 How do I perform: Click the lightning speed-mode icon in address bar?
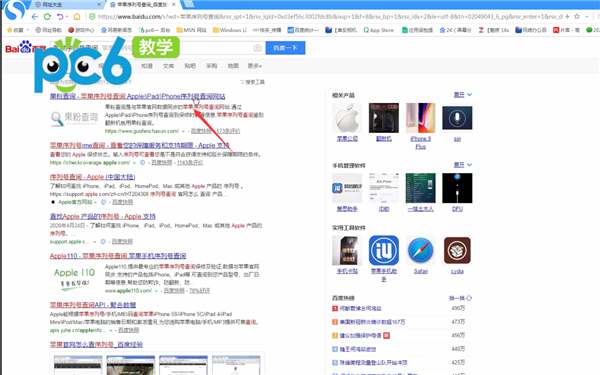[567, 16]
